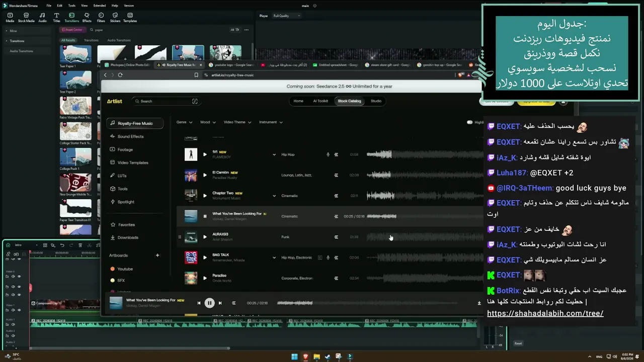Open the Effects panel in Filmora
The height and width of the screenshot is (362, 644).
87,18
